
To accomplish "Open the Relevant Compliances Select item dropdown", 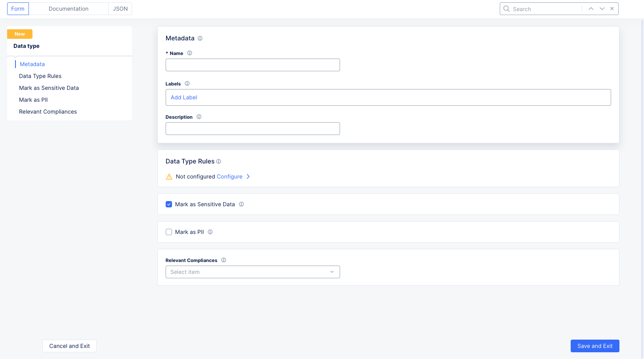I will pyautogui.click(x=252, y=272).
